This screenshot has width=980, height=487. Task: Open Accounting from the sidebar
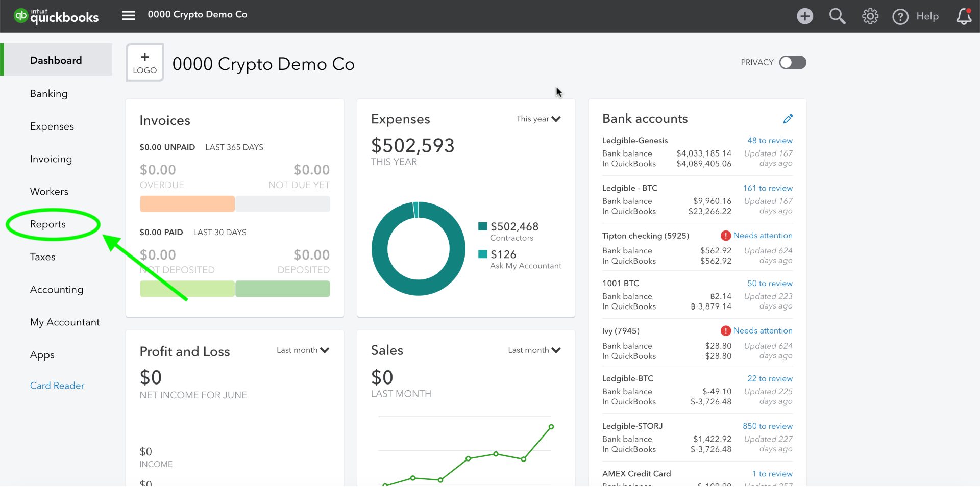[x=57, y=290]
